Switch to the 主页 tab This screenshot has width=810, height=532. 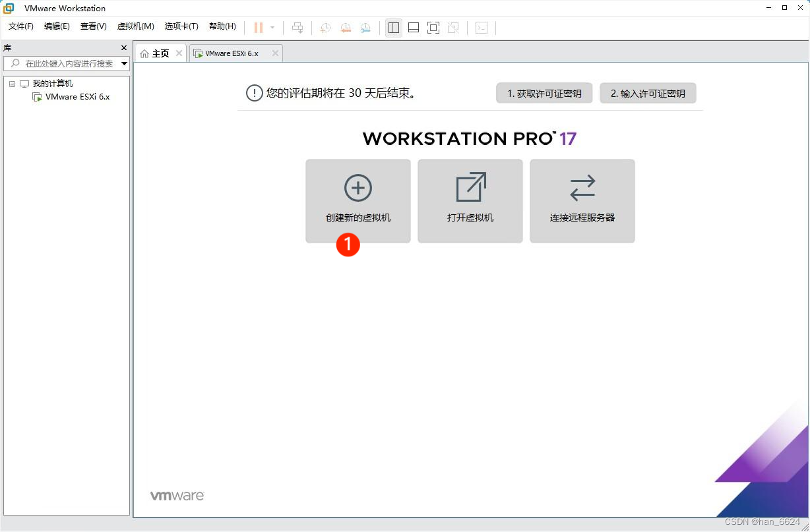[x=161, y=53]
